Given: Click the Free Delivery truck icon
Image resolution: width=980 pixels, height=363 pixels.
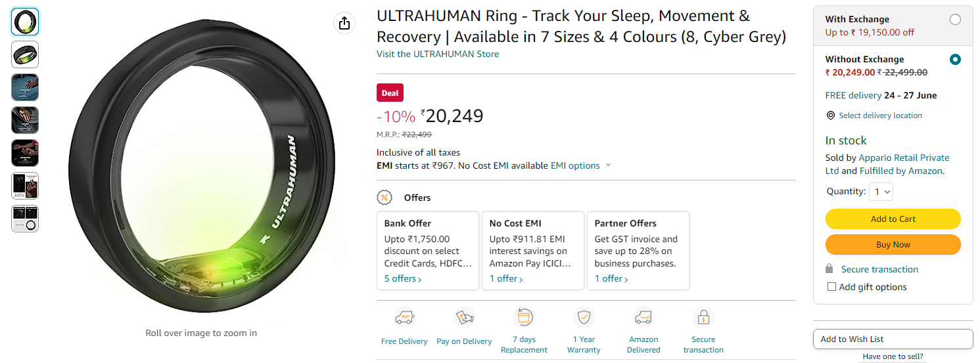Looking at the screenshot, I should (404, 318).
